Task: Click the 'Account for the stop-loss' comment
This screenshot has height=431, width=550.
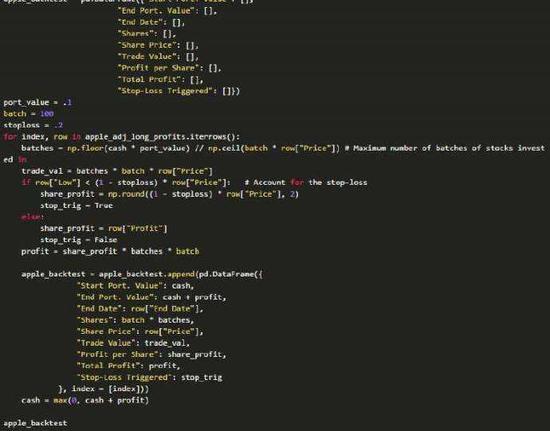Action: [306, 182]
